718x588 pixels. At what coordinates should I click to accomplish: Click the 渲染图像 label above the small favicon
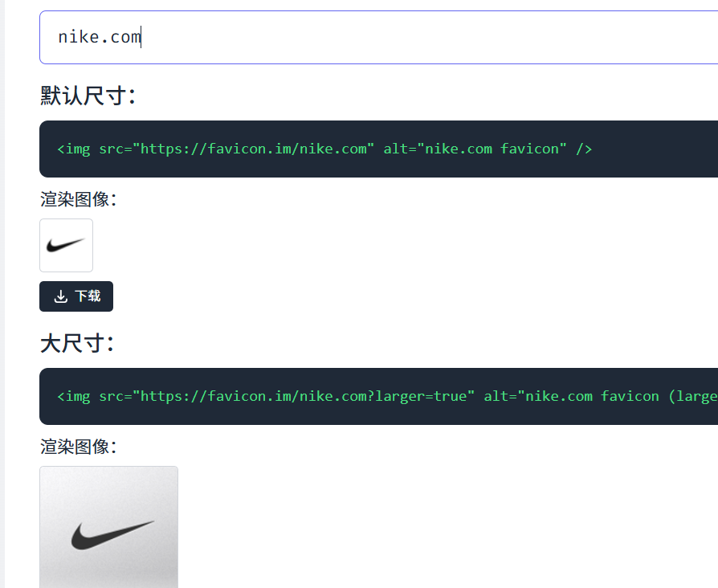pyautogui.click(x=78, y=199)
